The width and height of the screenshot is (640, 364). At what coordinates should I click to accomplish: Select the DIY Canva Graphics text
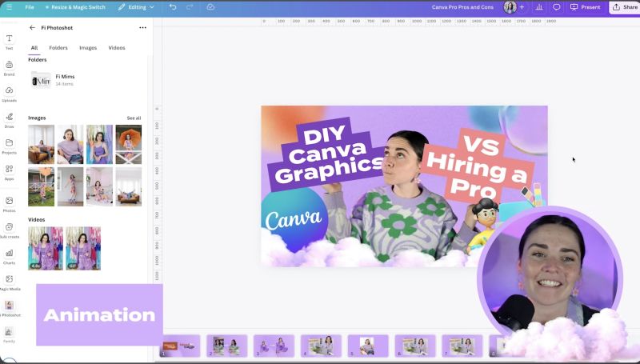pos(326,154)
